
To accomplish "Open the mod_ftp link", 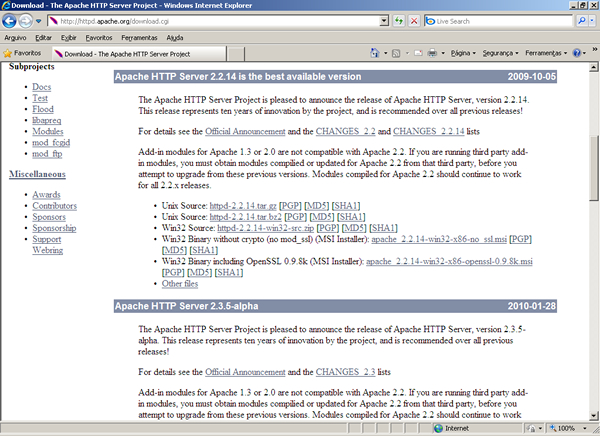I will (x=47, y=153).
